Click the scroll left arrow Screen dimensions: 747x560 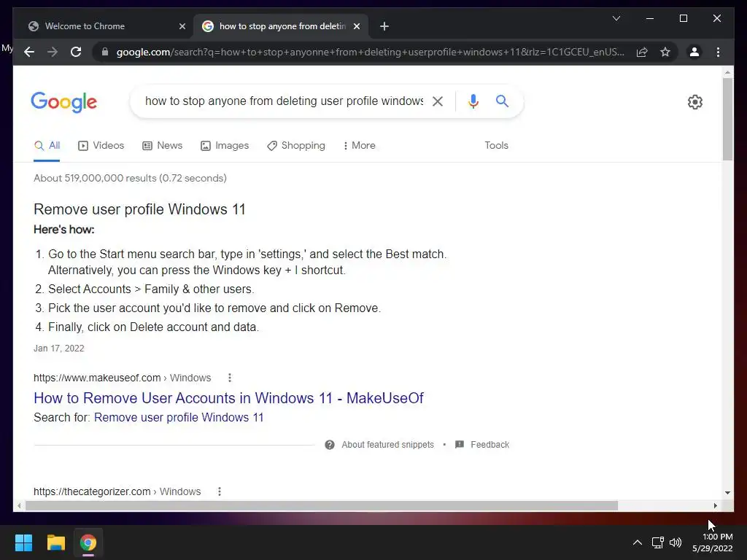click(x=19, y=506)
